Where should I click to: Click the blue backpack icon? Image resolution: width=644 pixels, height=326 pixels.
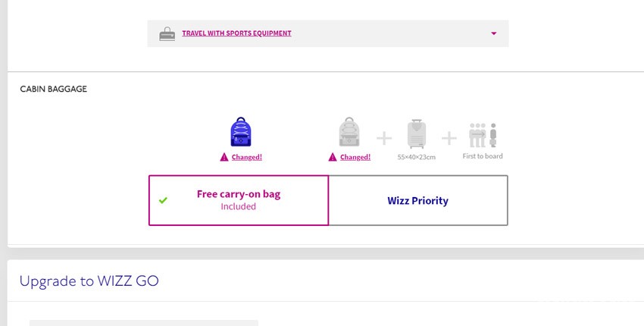coord(241,132)
